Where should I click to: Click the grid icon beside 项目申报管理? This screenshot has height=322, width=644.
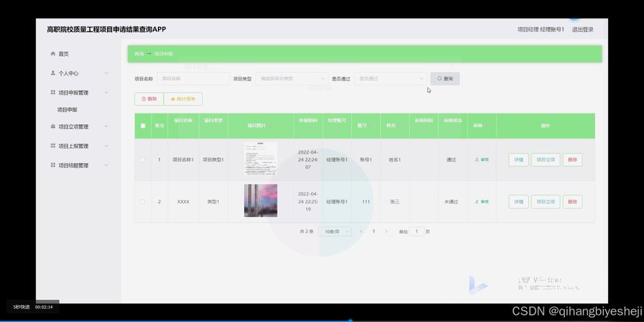pos(53,92)
